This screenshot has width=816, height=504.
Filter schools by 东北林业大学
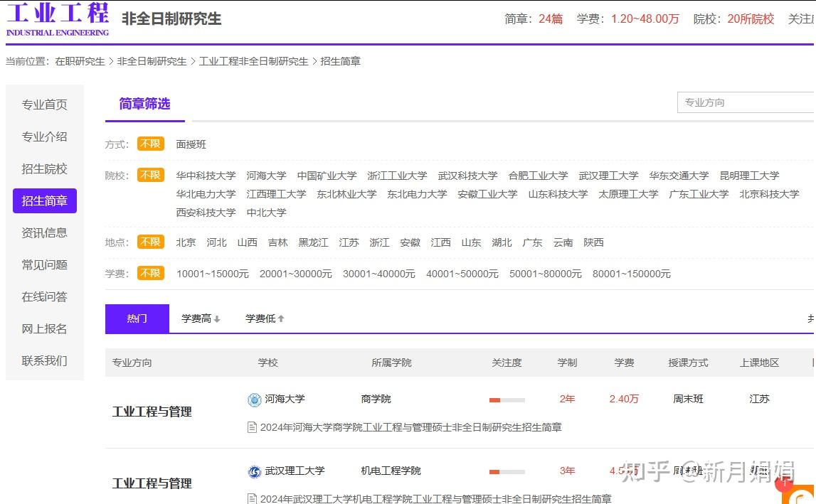pos(346,194)
